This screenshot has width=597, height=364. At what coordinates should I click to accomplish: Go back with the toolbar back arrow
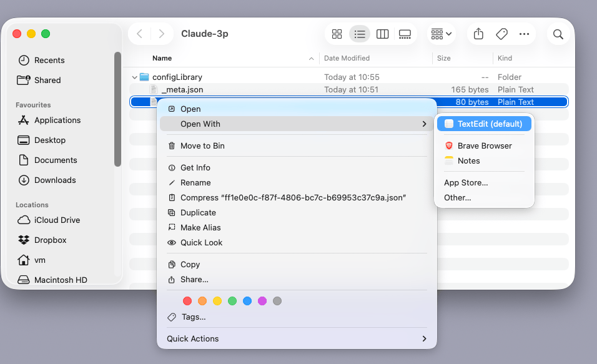[x=140, y=34]
